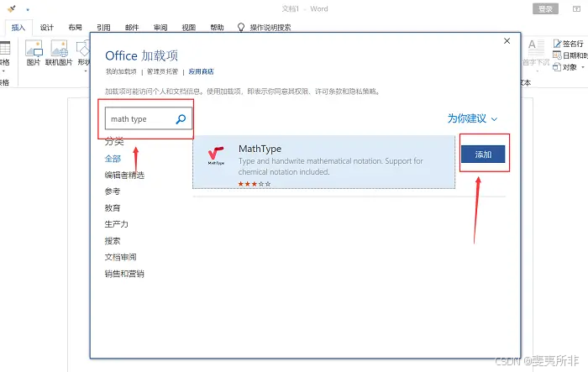Click the 添加 button for MathType

tap(483, 155)
